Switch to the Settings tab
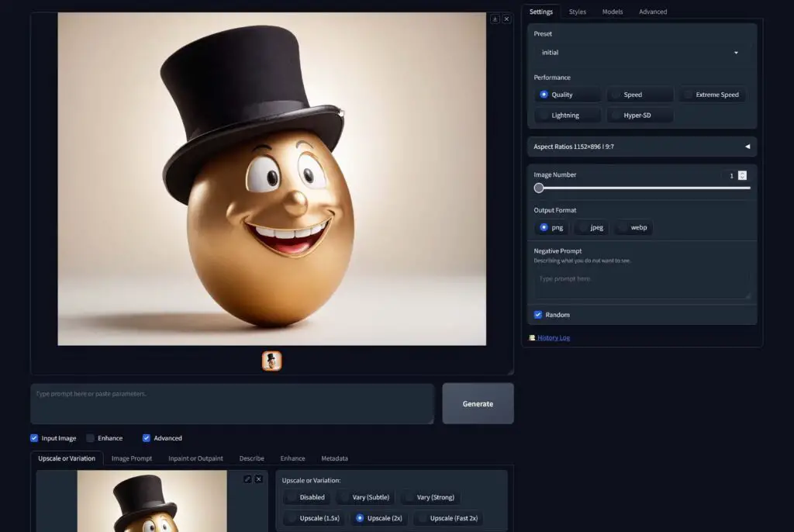The width and height of the screenshot is (794, 532). point(540,12)
